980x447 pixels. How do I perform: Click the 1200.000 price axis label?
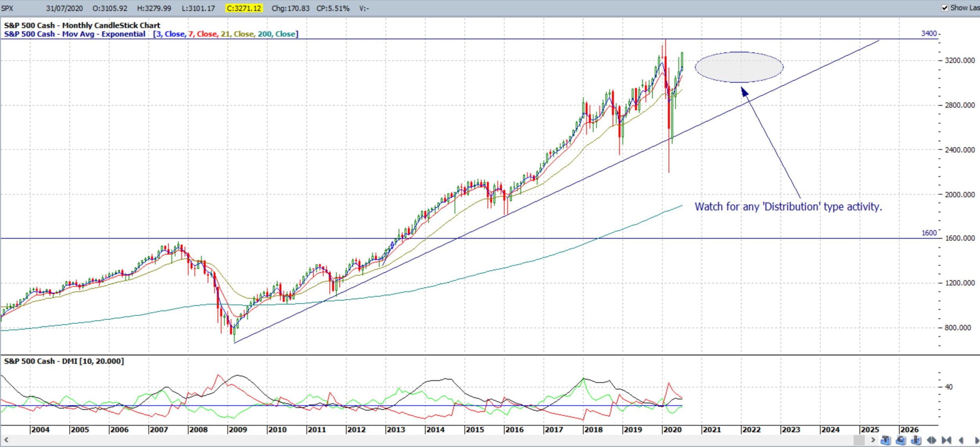click(x=960, y=283)
